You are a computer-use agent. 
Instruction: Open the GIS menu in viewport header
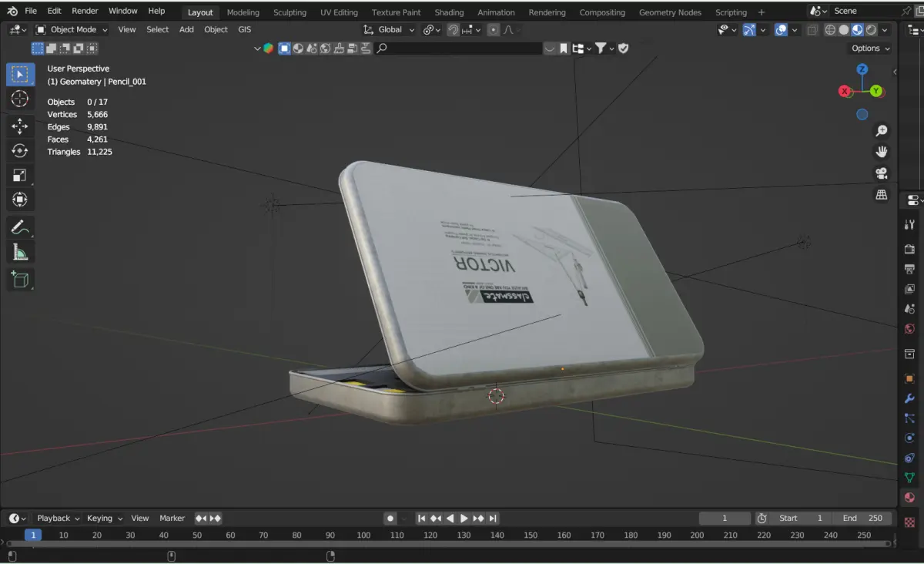(x=244, y=29)
